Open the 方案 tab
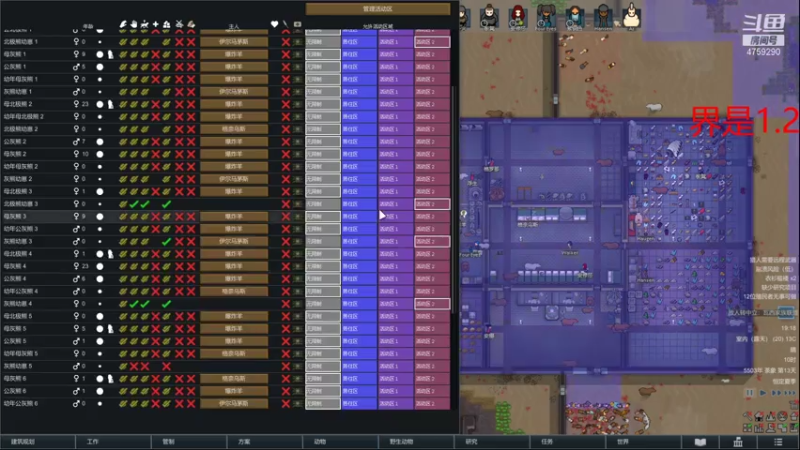The width and height of the screenshot is (800, 450). (264, 442)
